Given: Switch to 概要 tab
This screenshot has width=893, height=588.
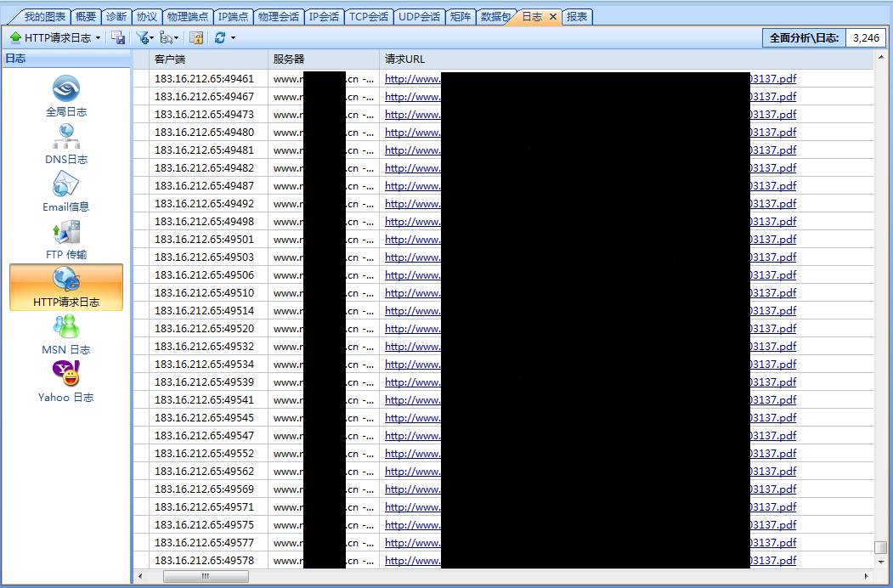Looking at the screenshot, I should [86, 17].
